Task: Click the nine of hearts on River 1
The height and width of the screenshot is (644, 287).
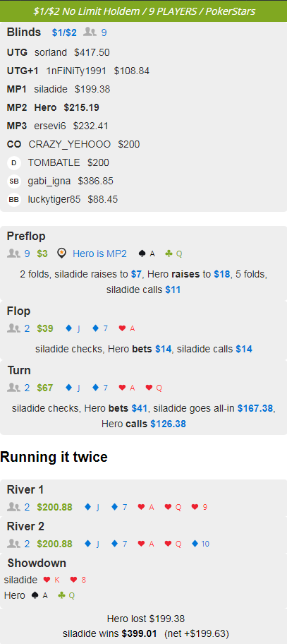Action: pos(200,507)
